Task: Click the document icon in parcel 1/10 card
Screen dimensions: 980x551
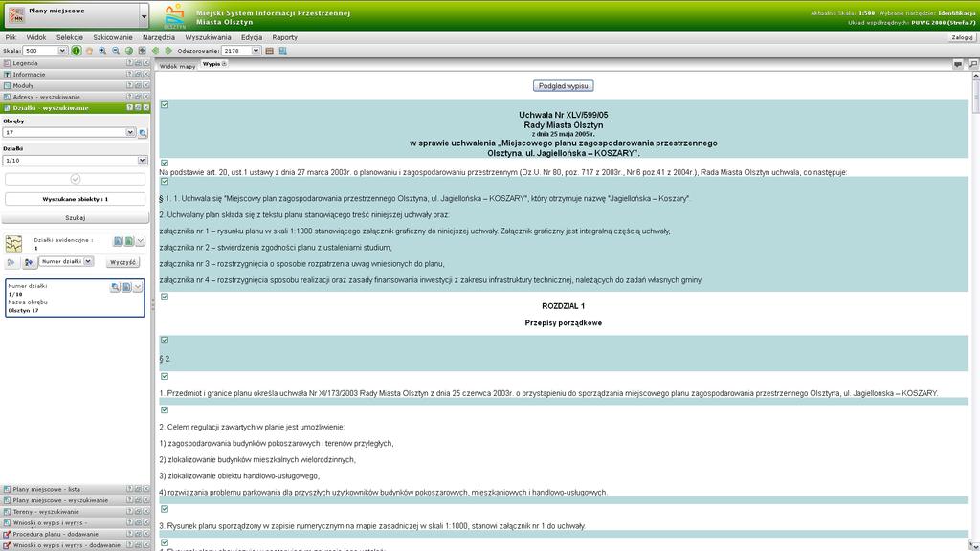Action: [126, 287]
